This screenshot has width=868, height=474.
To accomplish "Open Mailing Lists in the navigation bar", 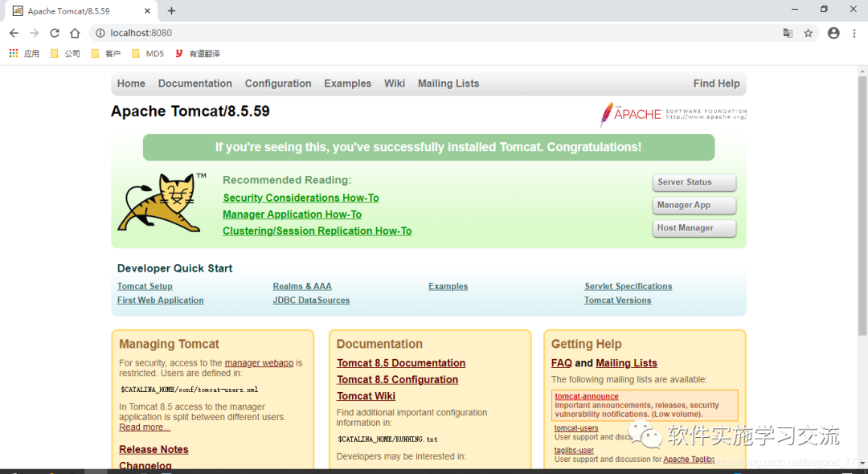I will pos(448,84).
